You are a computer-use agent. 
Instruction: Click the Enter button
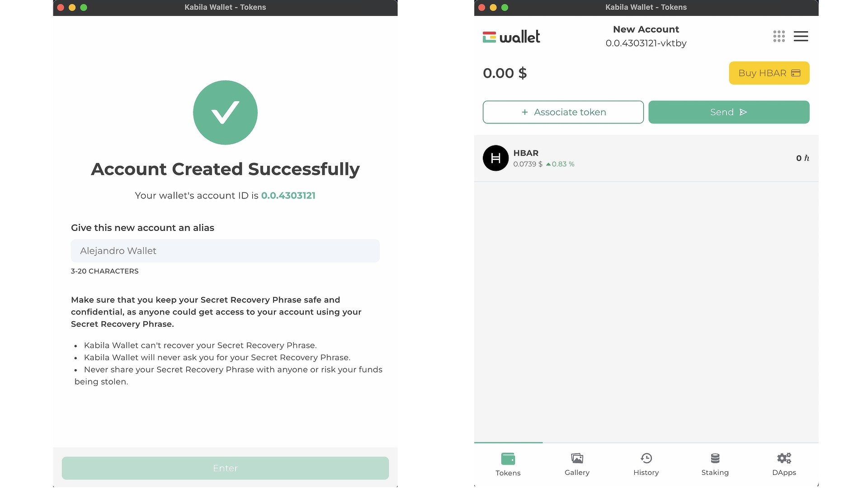click(x=225, y=468)
